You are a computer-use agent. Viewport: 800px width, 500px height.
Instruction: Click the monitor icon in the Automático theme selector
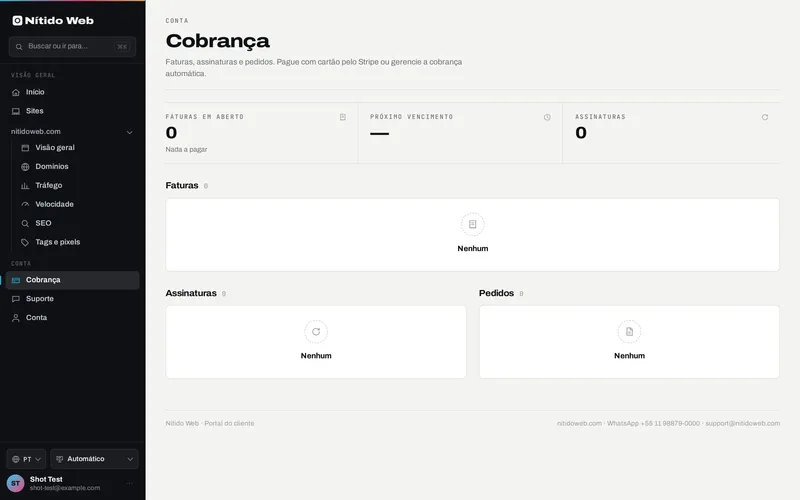59,459
